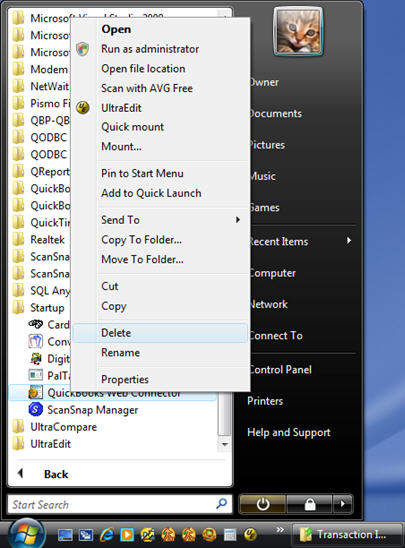
Task: Click the UltraEdit icon in the context menu
Action: (83, 108)
